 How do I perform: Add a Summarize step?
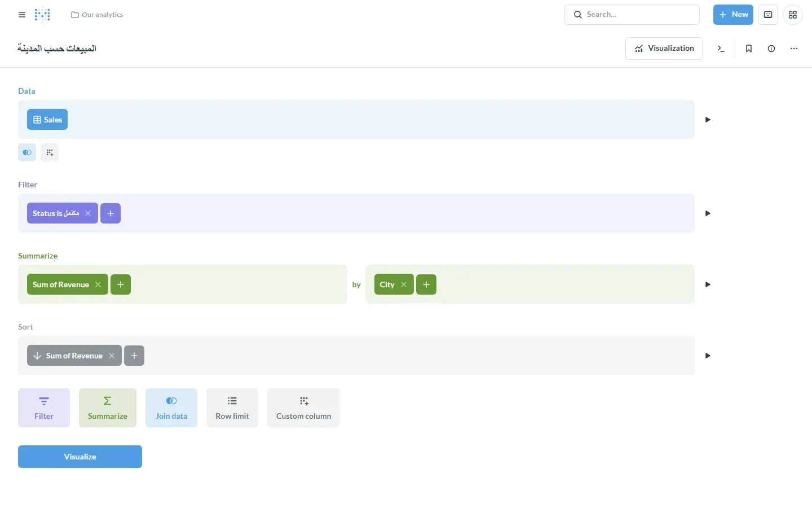coord(108,408)
